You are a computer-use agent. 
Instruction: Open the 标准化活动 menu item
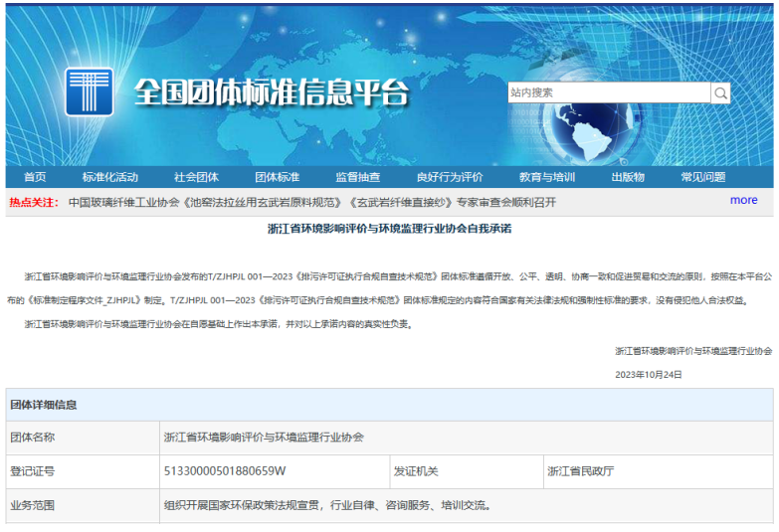tap(109, 177)
